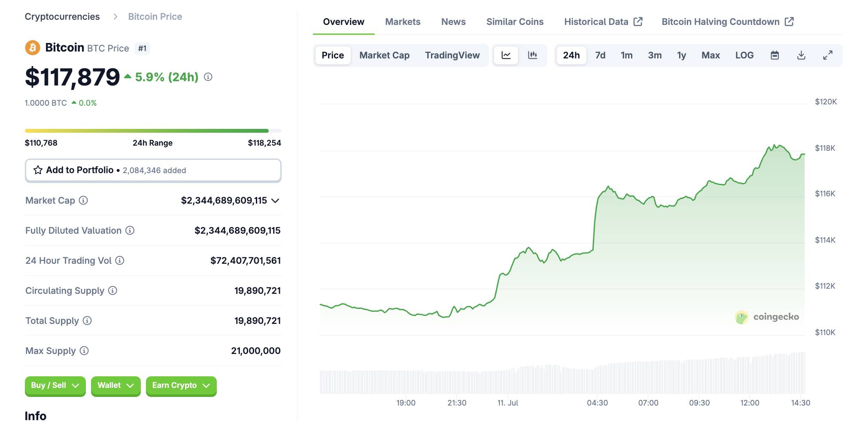
Task: Click Add to Portfolio button
Action: click(x=153, y=170)
